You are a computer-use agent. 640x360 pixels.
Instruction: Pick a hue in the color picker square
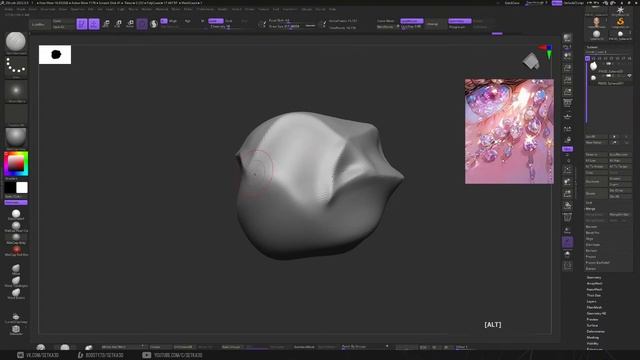tap(16, 163)
